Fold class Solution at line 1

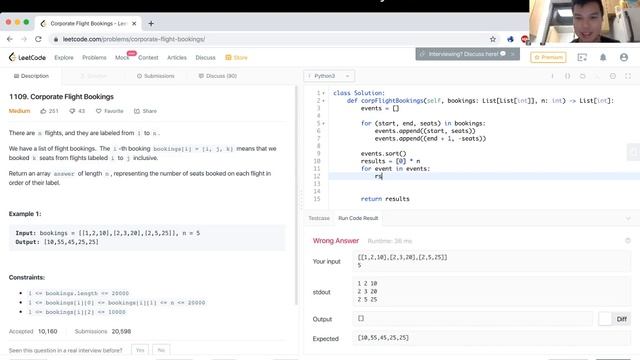click(324, 93)
